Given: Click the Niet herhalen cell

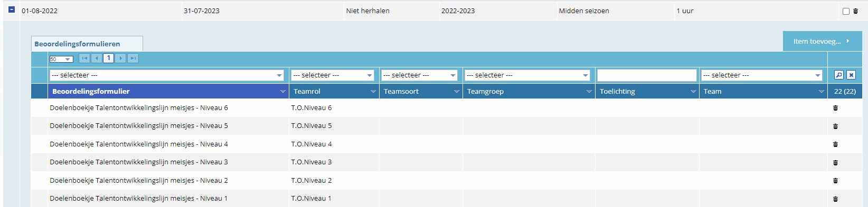Looking at the screenshot, I should coord(368,11).
